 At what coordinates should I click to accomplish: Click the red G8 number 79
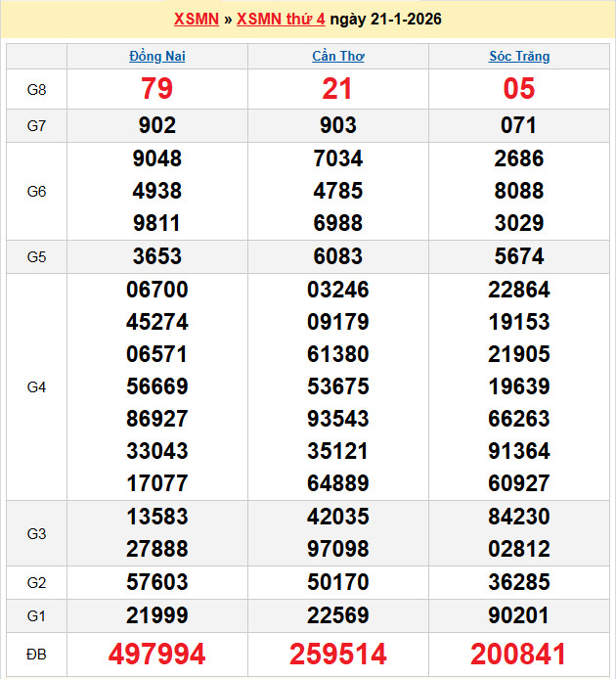tap(156, 89)
